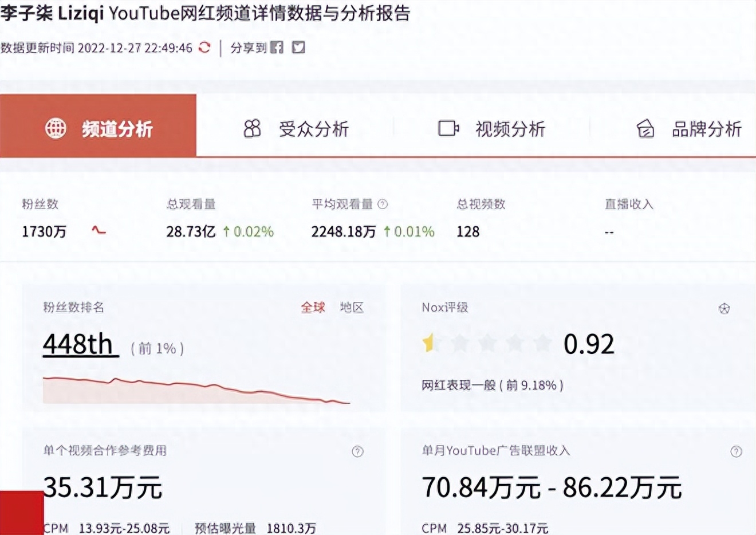This screenshot has width=756, height=535.
Task: Click the 2248.18万 average views value
Action: point(344,231)
